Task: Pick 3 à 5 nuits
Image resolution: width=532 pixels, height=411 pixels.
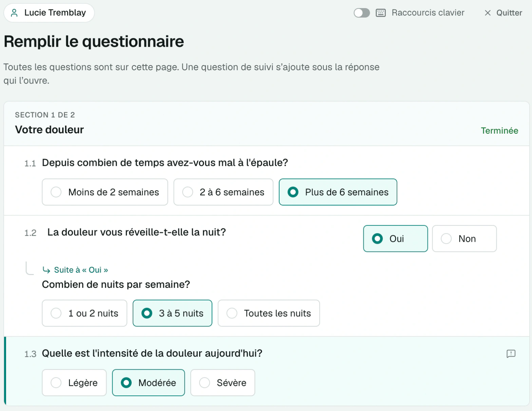Action: tap(172, 313)
